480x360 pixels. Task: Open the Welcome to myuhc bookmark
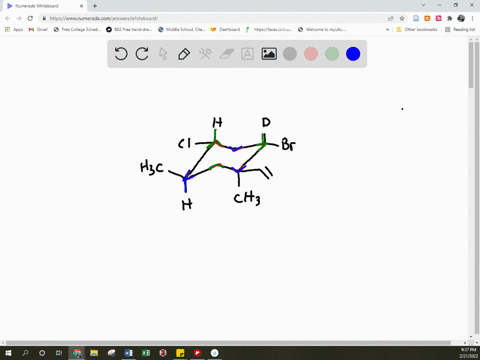322,29
